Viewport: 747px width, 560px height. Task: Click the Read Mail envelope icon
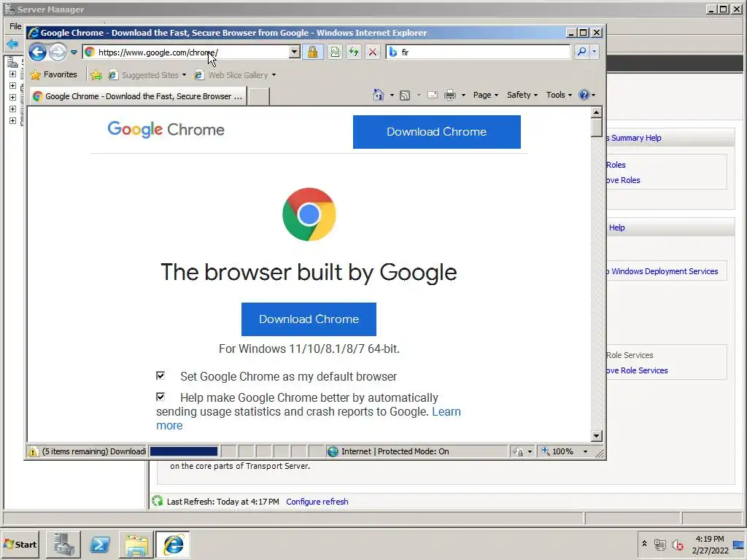[x=433, y=95]
